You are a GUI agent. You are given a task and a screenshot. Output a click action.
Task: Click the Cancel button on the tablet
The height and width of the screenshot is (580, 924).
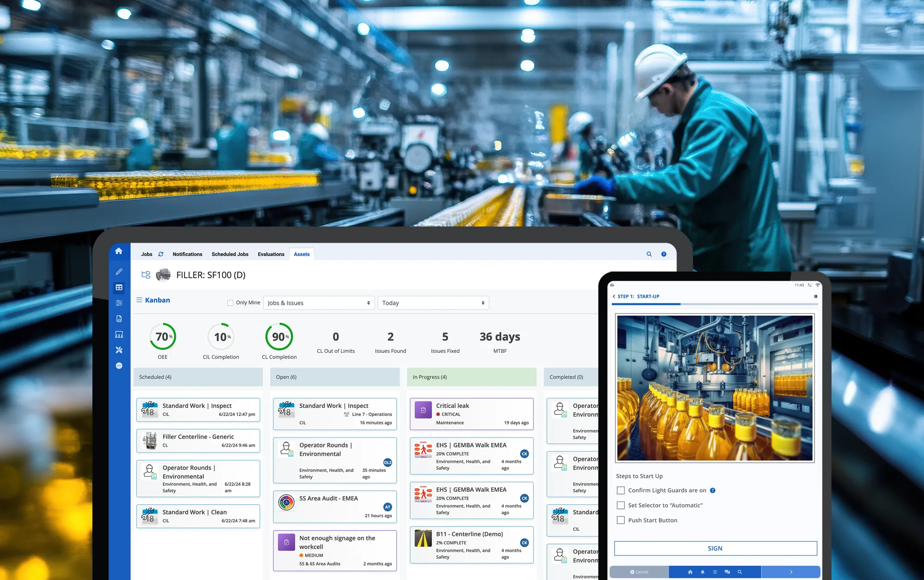pyautogui.click(x=639, y=572)
